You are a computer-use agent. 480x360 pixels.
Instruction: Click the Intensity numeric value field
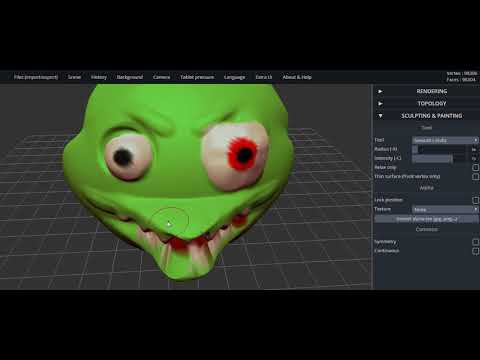tap(474, 158)
